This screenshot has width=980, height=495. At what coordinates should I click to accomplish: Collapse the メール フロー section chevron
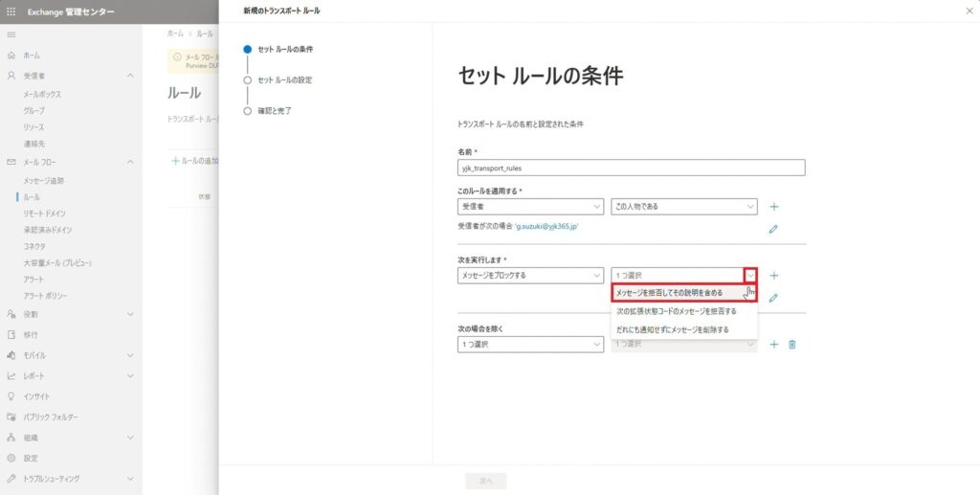[130, 162]
